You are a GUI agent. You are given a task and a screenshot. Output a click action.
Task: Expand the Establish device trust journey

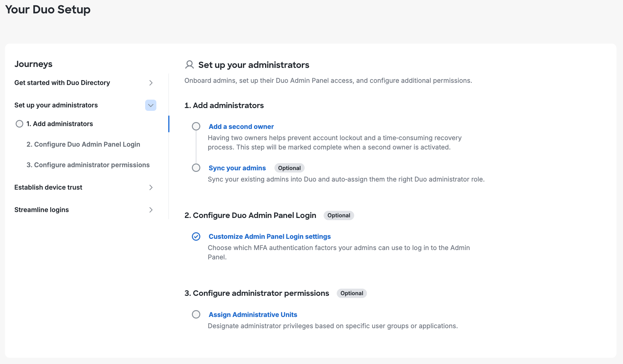(x=151, y=187)
